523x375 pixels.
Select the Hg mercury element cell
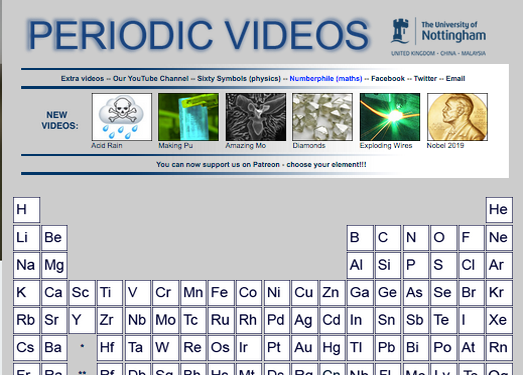click(x=332, y=348)
